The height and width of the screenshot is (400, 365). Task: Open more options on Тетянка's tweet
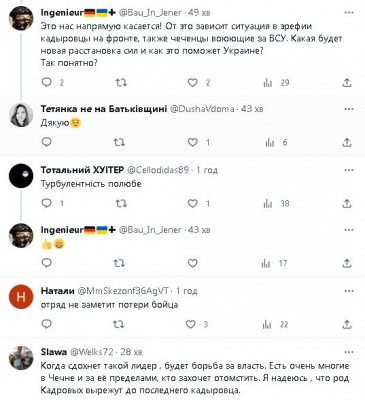click(x=349, y=109)
